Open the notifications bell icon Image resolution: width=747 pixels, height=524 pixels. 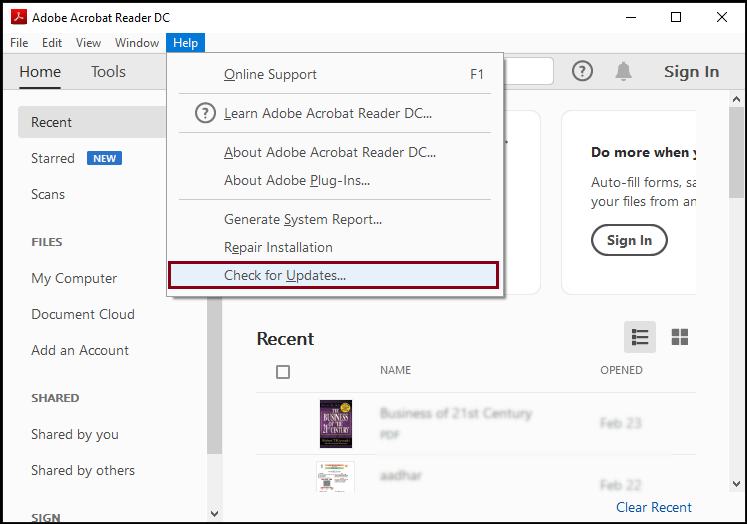pos(623,71)
